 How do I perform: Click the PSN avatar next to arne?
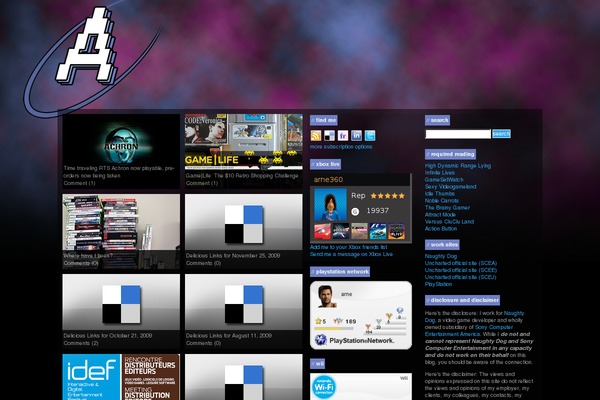coord(326,296)
